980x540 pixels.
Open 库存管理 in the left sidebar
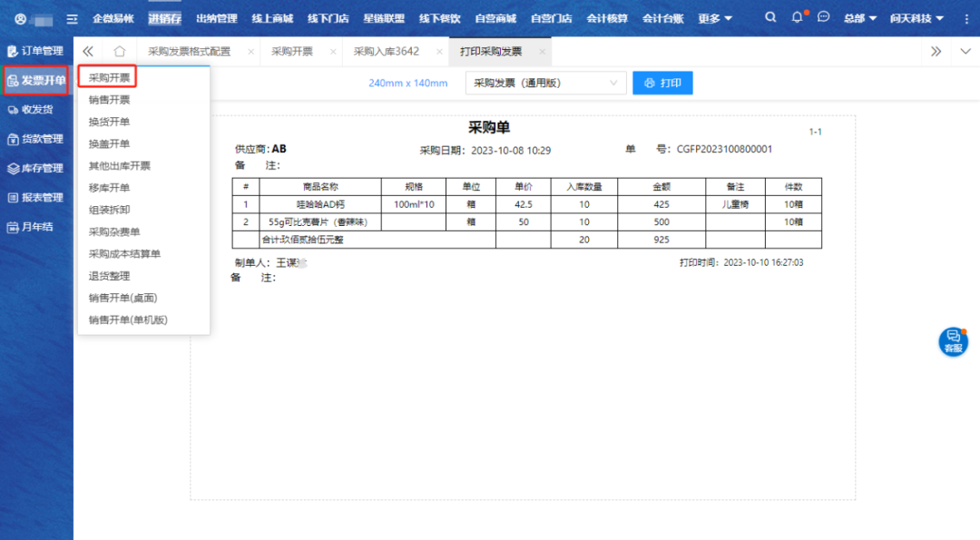click(x=36, y=168)
